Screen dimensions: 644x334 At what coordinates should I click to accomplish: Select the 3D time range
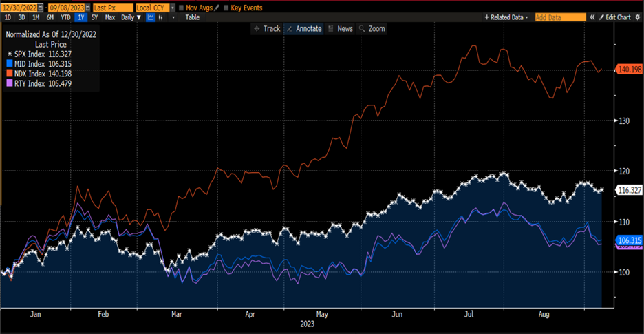click(x=21, y=17)
